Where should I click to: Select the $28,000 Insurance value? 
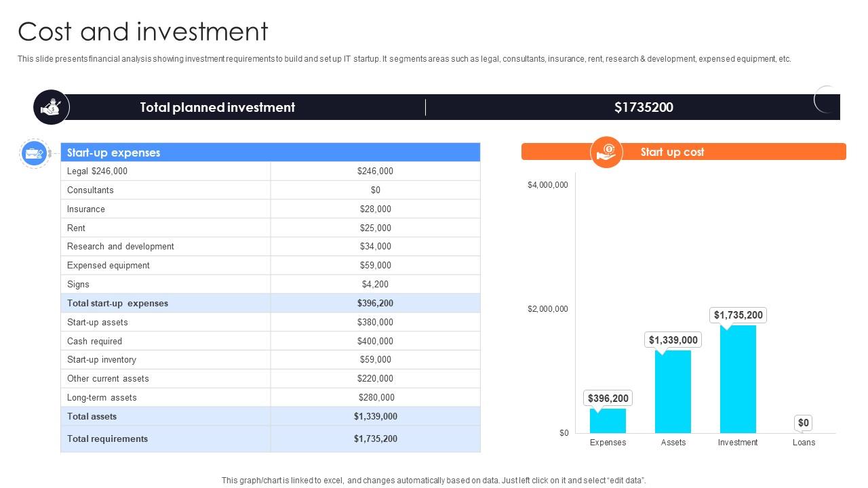click(x=376, y=209)
